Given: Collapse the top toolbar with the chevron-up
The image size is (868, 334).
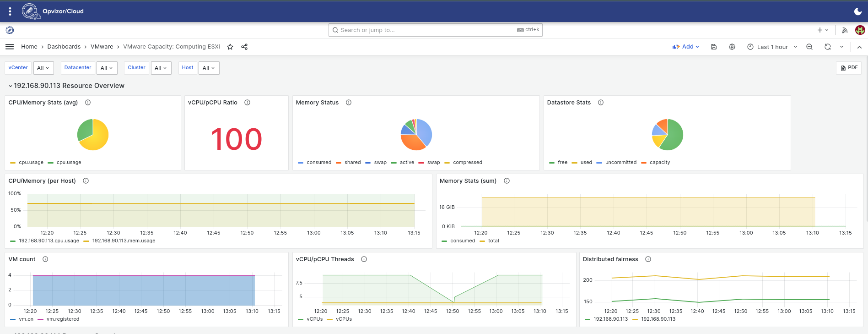Looking at the screenshot, I should click(859, 47).
